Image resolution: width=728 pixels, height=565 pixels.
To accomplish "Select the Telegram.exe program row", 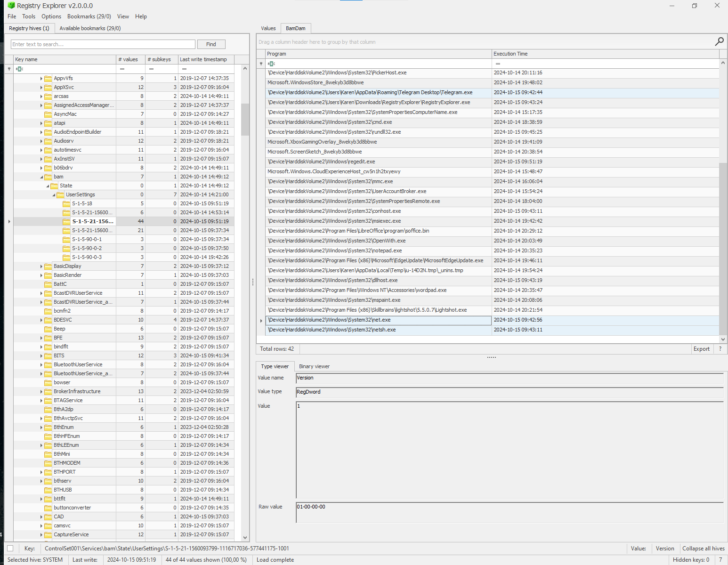I will (492, 93).
